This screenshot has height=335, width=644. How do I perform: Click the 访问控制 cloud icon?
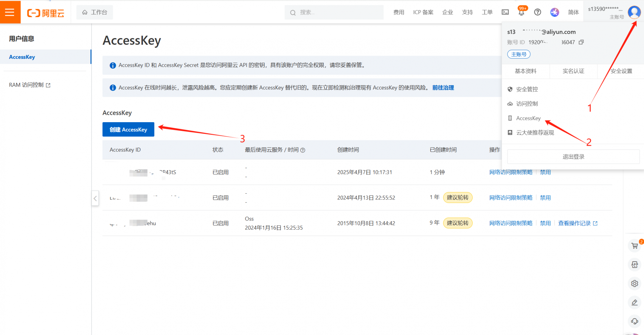pyautogui.click(x=510, y=104)
